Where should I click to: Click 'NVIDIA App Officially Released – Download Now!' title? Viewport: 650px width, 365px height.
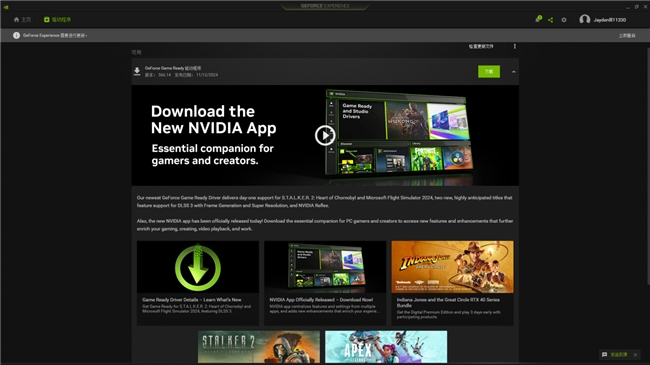(x=321, y=299)
